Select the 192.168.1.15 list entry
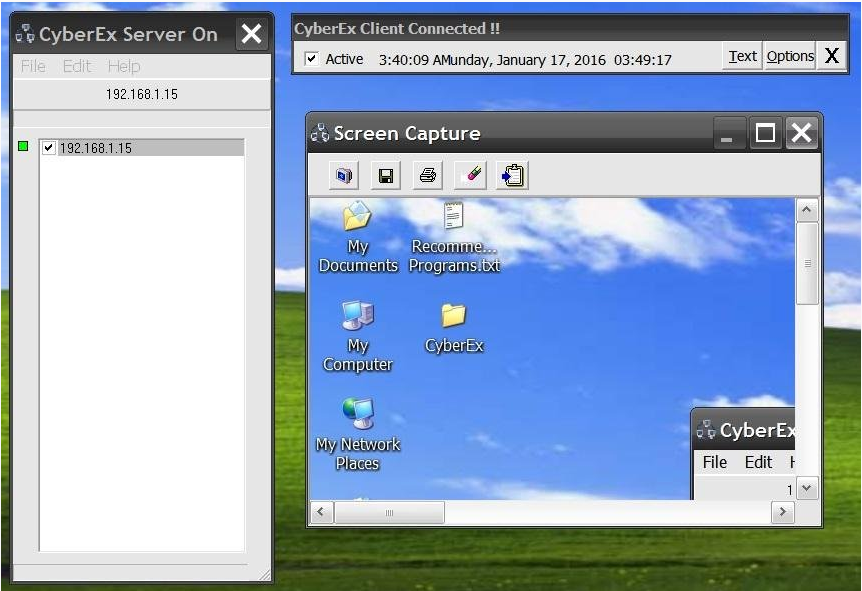862x591 pixels. pyautogui.click(x=96, y=148)
